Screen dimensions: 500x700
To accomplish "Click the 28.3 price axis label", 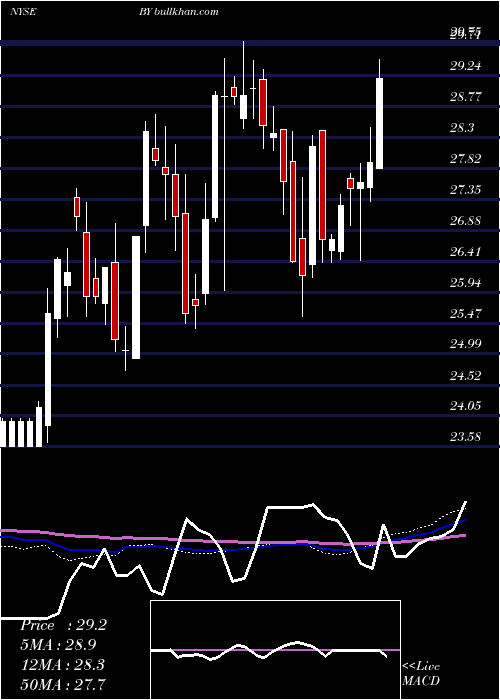I will (x=462, y=128).
